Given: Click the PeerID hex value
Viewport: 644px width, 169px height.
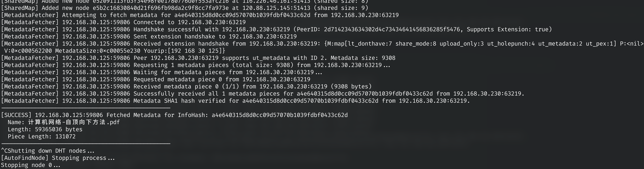Looking at the screenshot, I should pos(392,30).
